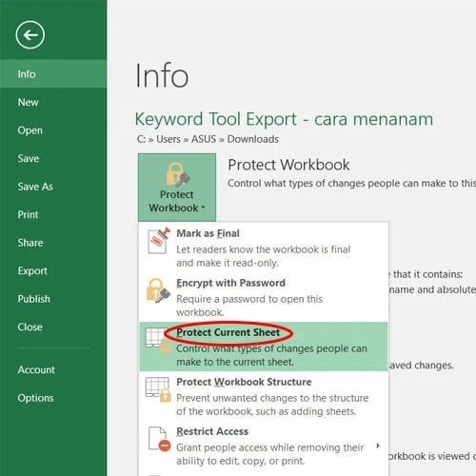Select Restrict Access menu entry

pos(264,446)
